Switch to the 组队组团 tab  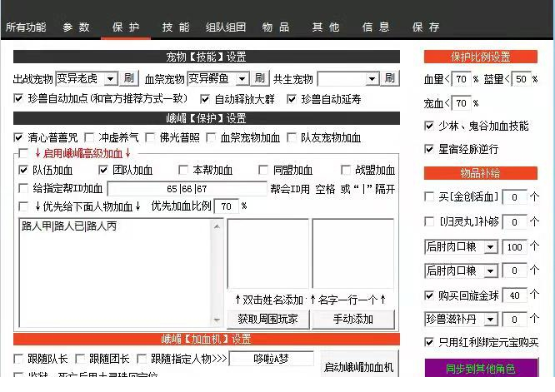coord(226,27)
